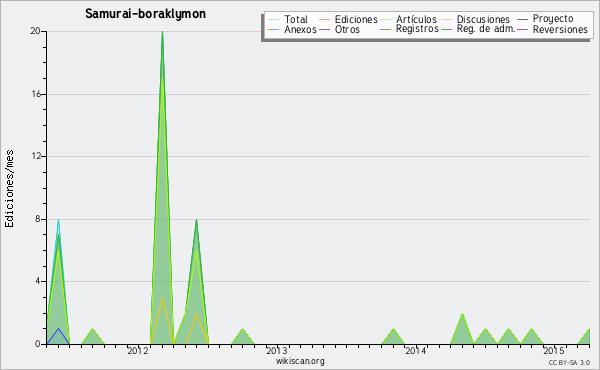Screen dimensions: 600x370
Task: Click the red Reversiones line swatch
Action: tap(522, 29)
